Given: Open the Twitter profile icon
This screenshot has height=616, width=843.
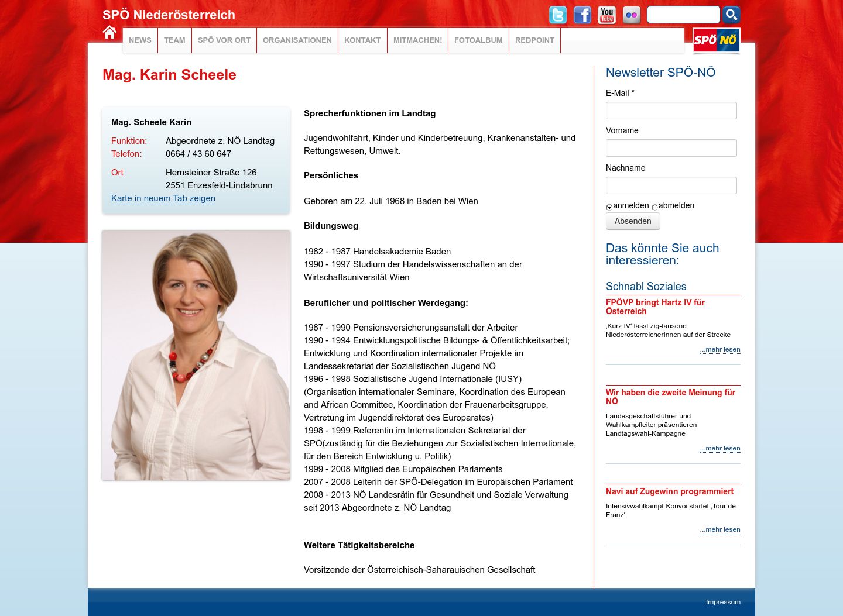Looking at the screenshot, I should click(x=558, y=15).
